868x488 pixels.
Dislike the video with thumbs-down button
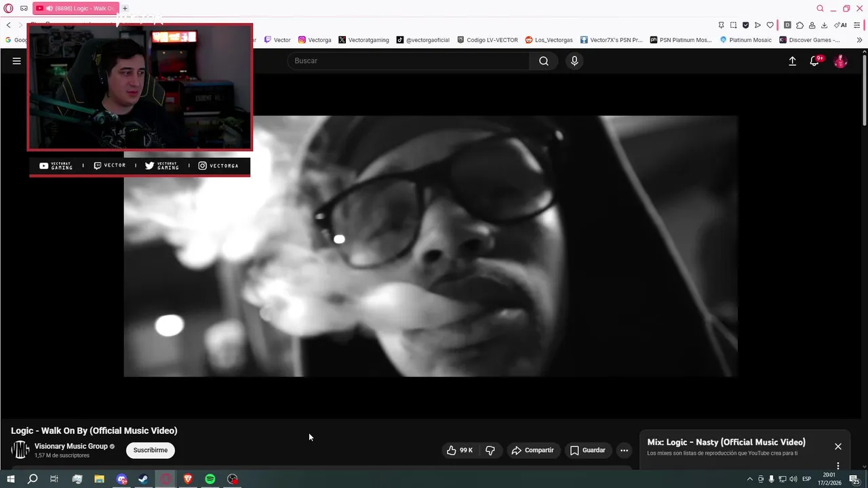click(x=490, y=450)
